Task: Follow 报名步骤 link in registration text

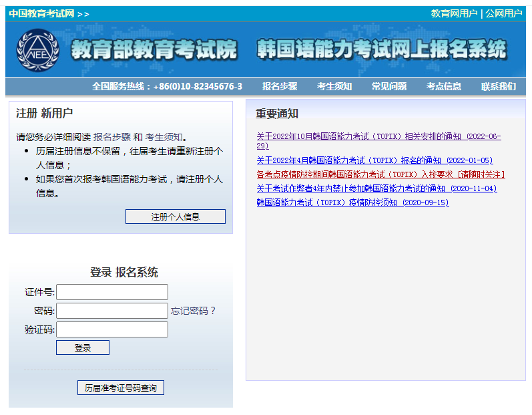Action: point(112,137)
